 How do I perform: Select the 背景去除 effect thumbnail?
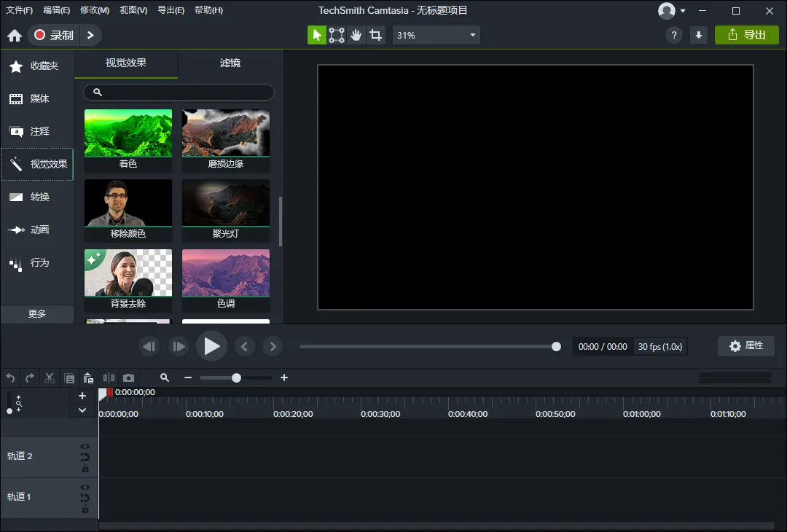(x=128, y=273)
